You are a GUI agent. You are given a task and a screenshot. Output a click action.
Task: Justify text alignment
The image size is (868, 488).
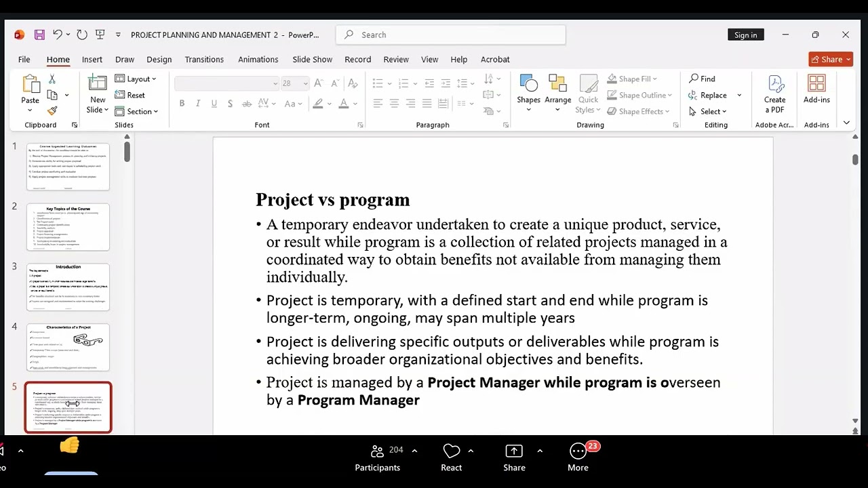click(427, 104)
